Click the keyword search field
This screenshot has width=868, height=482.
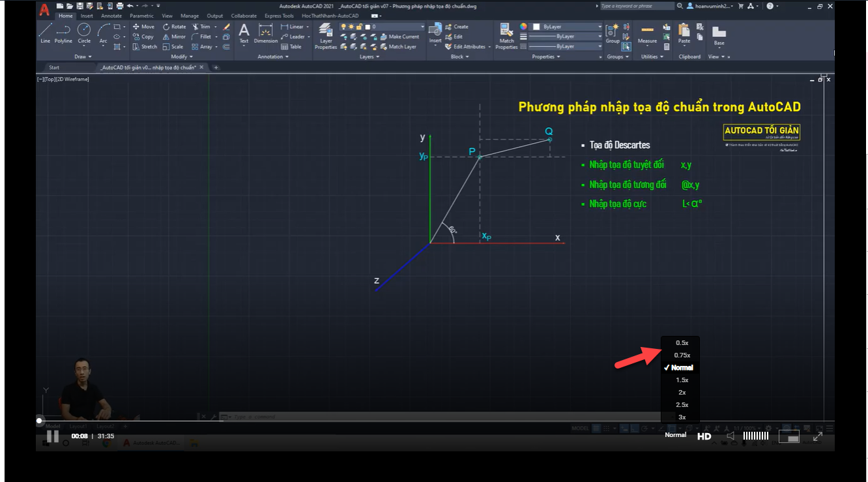click(637, 6)
